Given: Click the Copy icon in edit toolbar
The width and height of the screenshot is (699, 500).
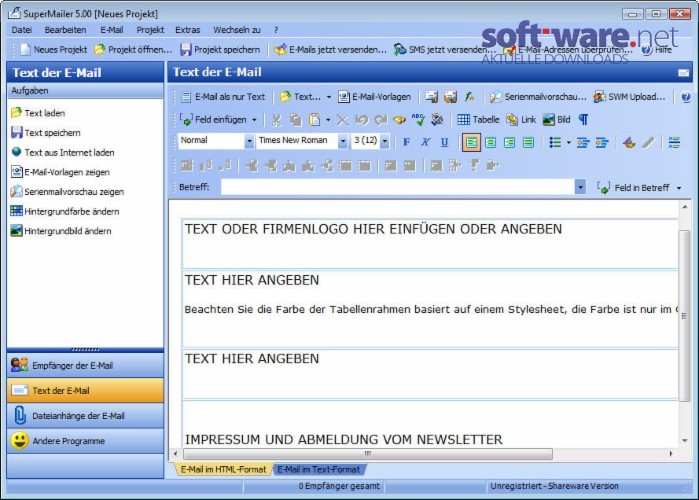Looking at the screenshot, I should (295, 120).
